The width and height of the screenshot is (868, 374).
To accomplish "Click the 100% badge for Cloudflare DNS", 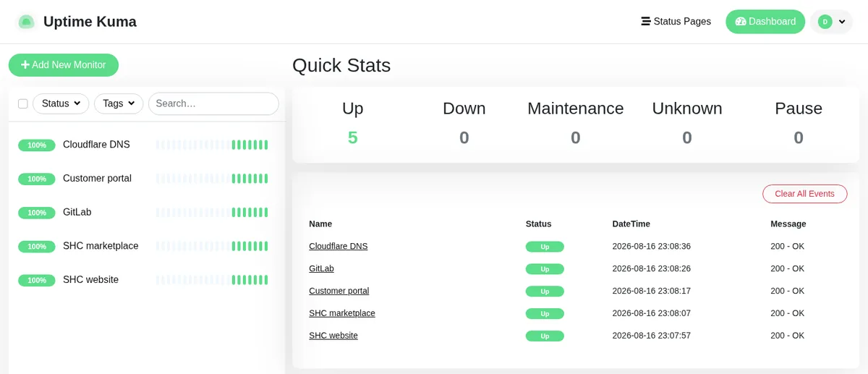I will pyautogui.click(x=37, y=145).
